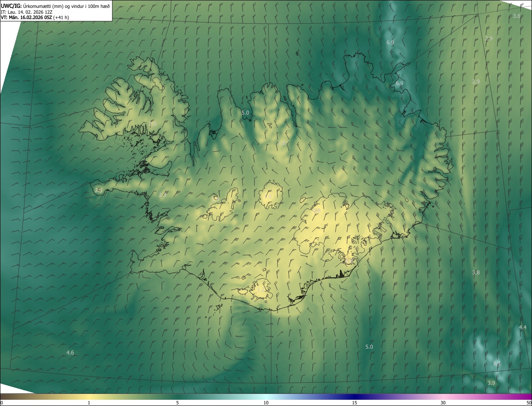Click the '50' tick on the color scale
532x406 pixels.
click(x=529, y=403)
